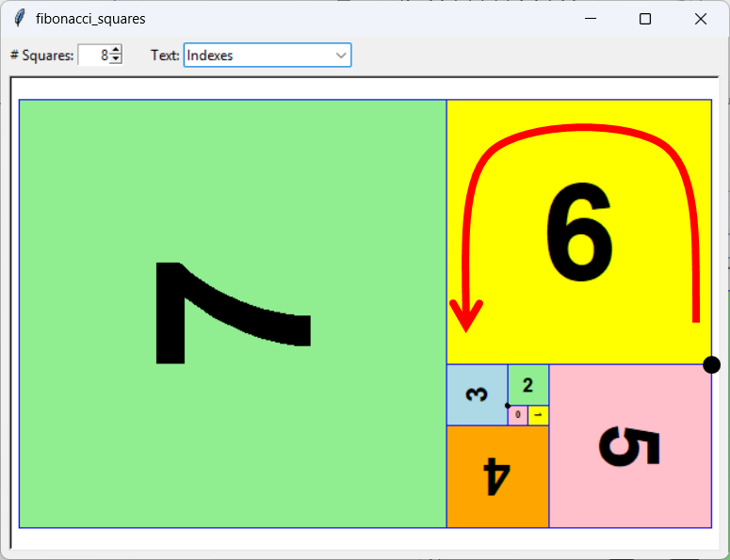Click the 'Text:' label
This screenshot has height=560, width=730.
(x=165, y=56)
